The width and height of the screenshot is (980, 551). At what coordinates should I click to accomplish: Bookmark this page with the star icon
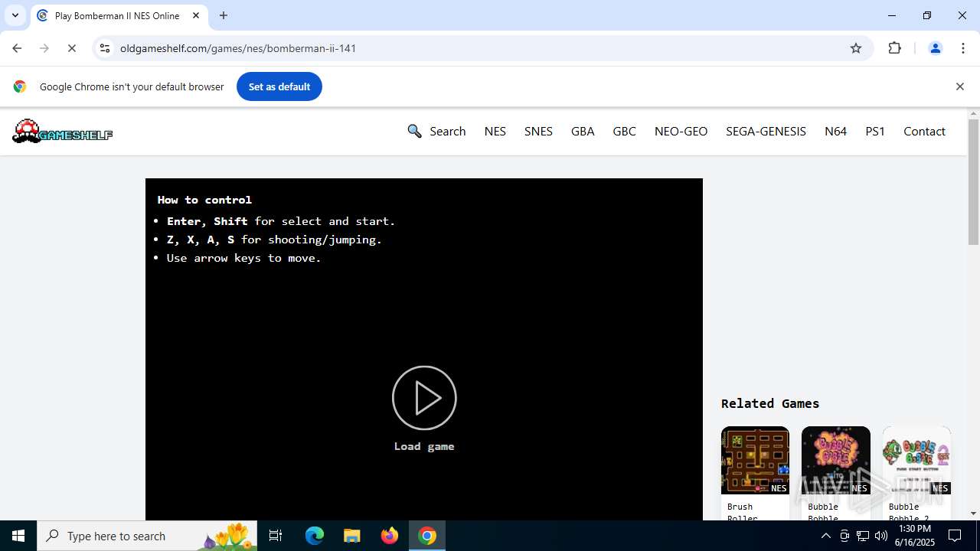point(856,48)
